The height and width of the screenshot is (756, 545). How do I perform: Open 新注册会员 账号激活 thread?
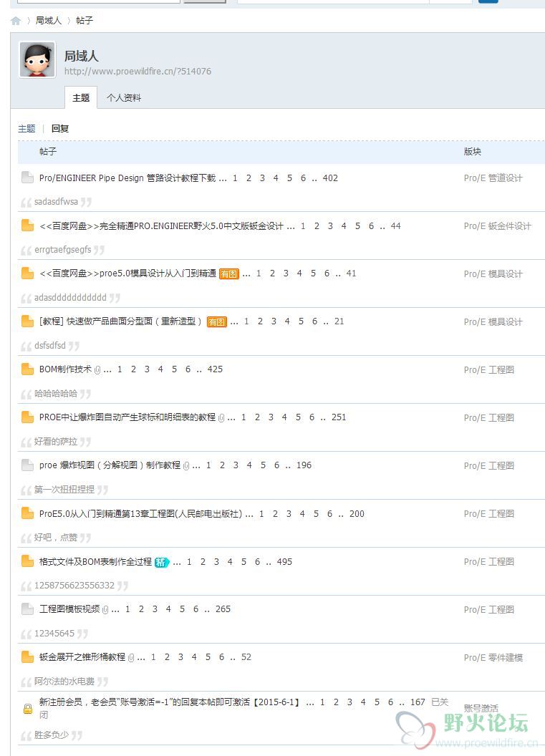pyautogui.click(x=169, y=702)
